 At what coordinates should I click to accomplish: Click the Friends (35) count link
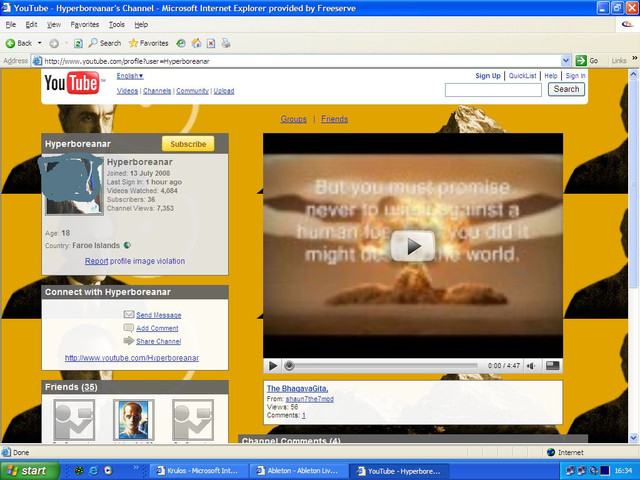89,387
